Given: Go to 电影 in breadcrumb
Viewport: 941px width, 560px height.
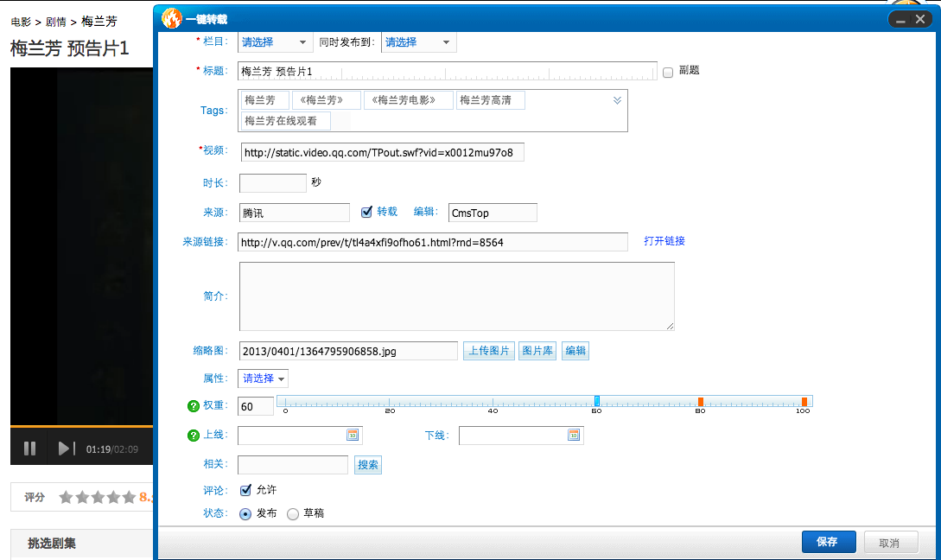Looking at the screenshot, I should [x=21, y=22].
